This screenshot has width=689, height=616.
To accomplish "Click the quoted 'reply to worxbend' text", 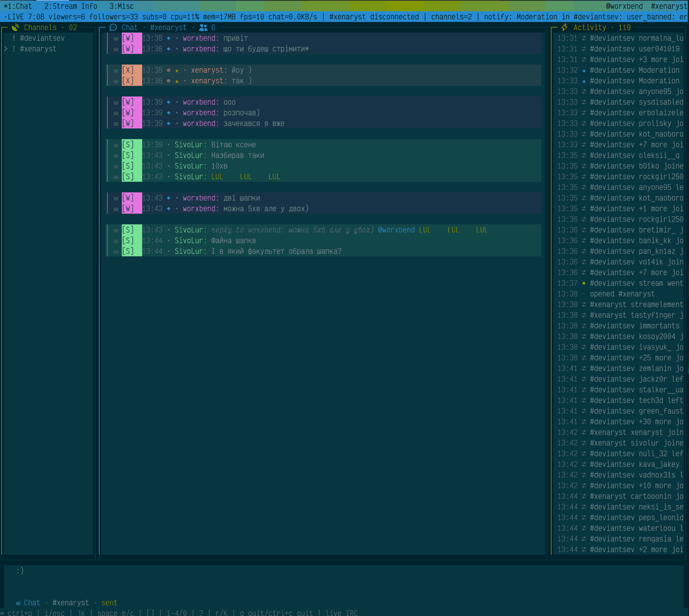I will [292, 230].
